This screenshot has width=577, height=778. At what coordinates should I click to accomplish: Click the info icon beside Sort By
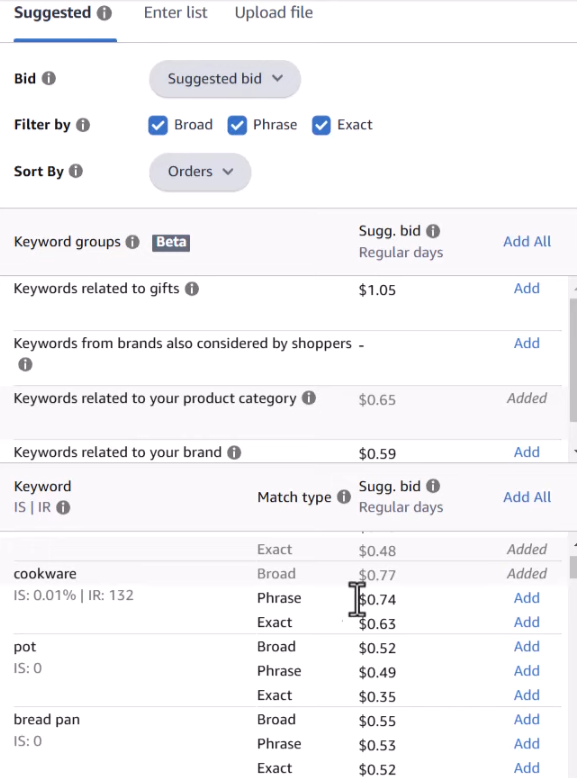76,171
